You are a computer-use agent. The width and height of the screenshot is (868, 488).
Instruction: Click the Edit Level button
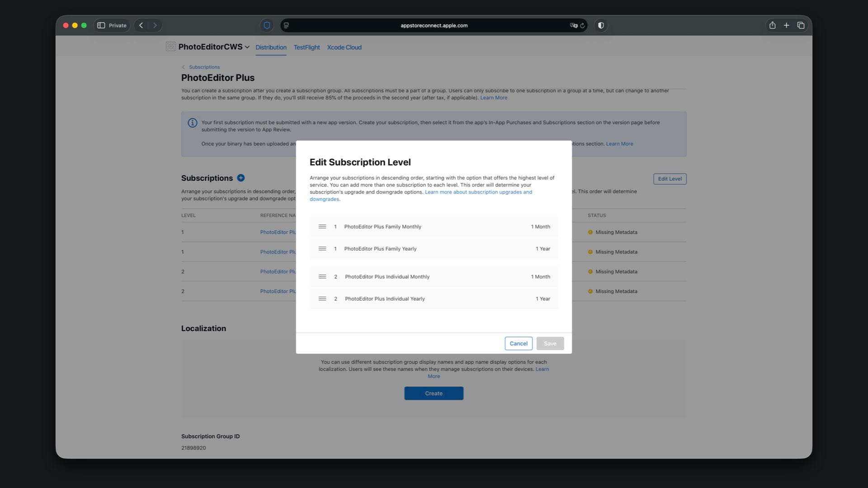669,179
